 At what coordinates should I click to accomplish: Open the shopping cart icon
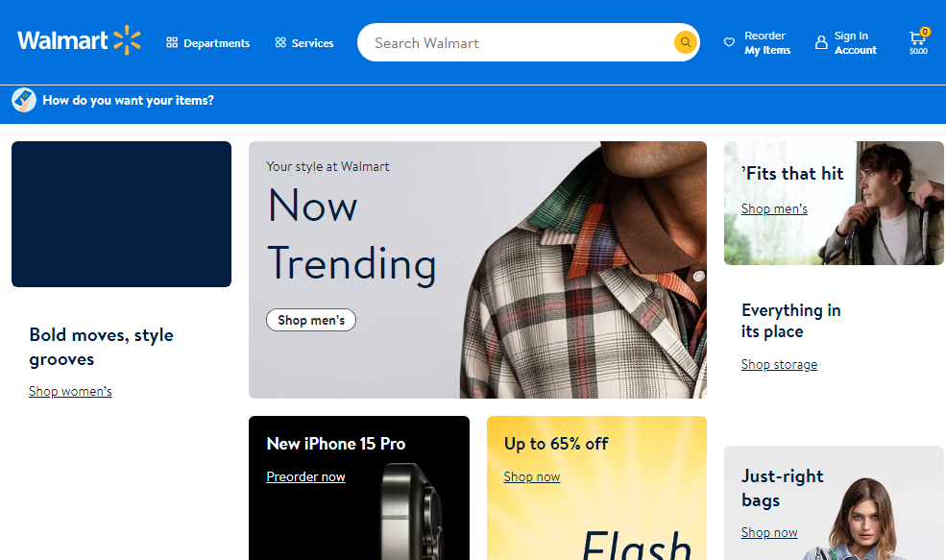pos(918,38)
